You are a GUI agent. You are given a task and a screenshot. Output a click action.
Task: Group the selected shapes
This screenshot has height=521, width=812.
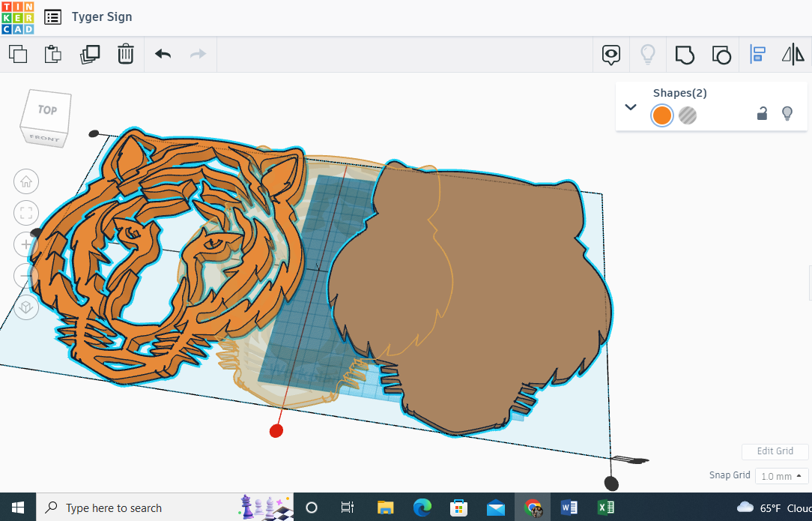[684, 54]
